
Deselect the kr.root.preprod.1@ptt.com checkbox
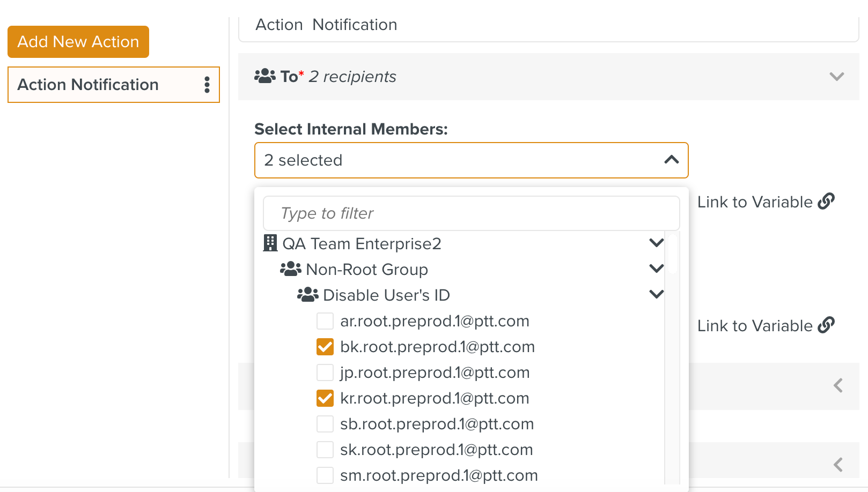point(325,398)
